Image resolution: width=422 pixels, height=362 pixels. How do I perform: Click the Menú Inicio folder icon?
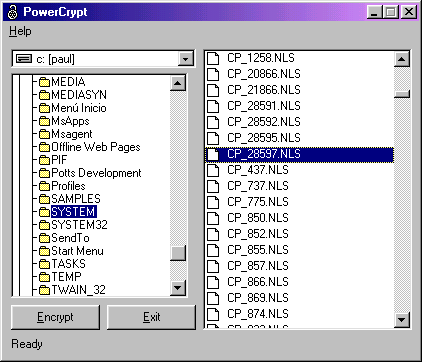pos(44,108)
